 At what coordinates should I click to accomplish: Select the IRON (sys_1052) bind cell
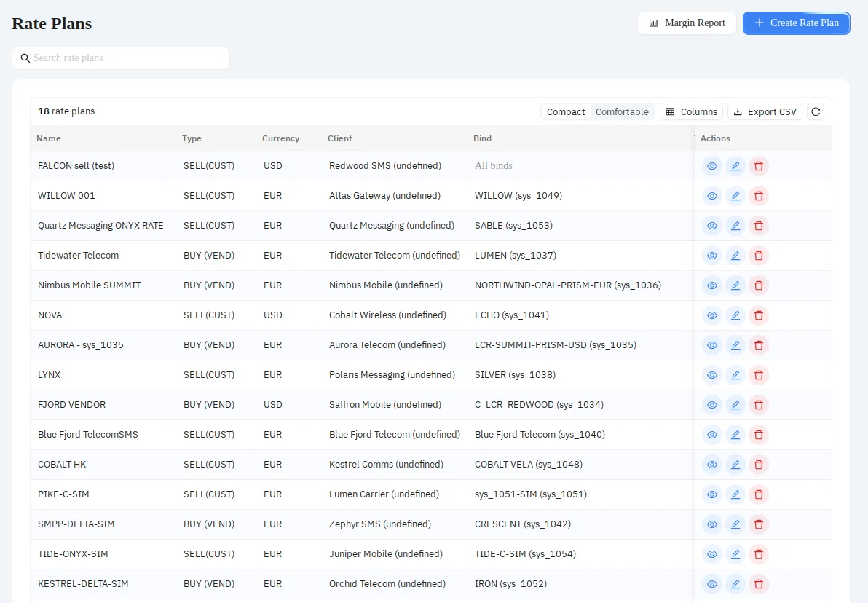tap(510, 585)
